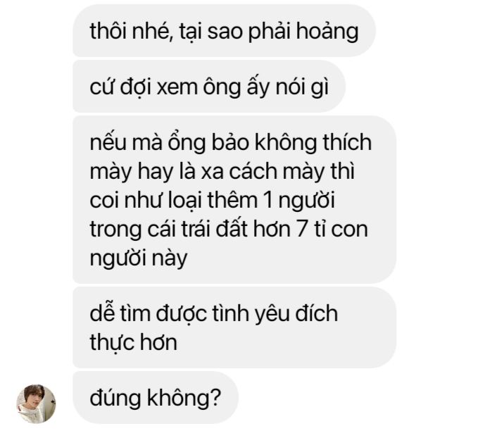Click the words 'nói gì' in the second bubble
The height and width of the screenshot is (431, 504).
pos(302,87)
